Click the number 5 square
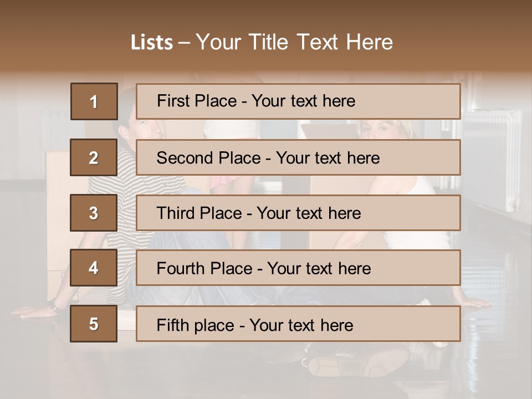This screenshot has width=532, height=399. click(x=94, y=324)
